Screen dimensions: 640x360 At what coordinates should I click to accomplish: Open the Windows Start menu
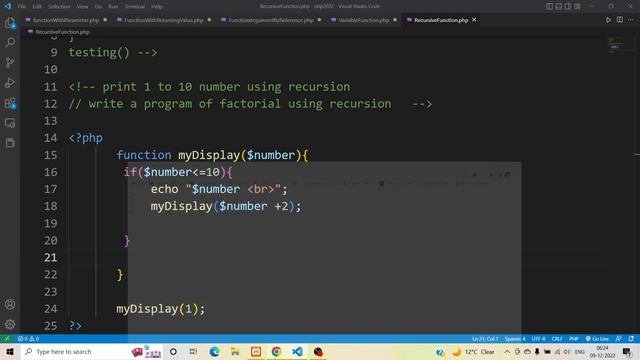(x=10, y=351)
